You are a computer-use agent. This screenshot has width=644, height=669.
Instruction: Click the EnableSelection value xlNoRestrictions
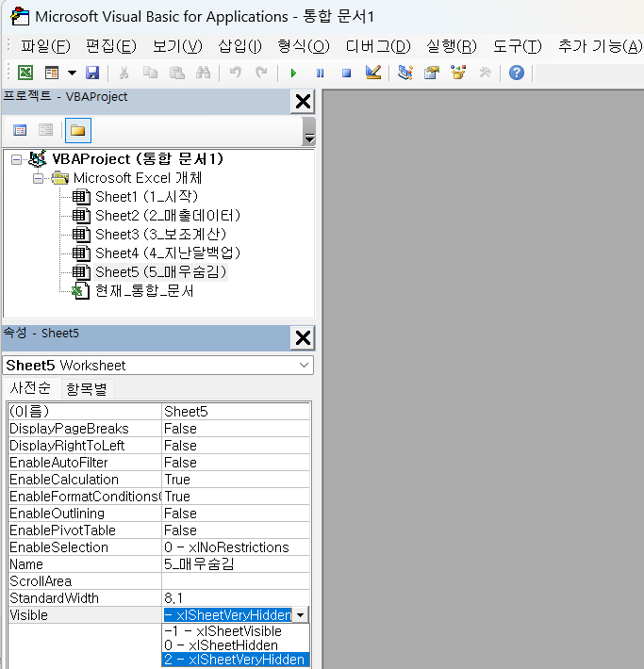(236, 547)
